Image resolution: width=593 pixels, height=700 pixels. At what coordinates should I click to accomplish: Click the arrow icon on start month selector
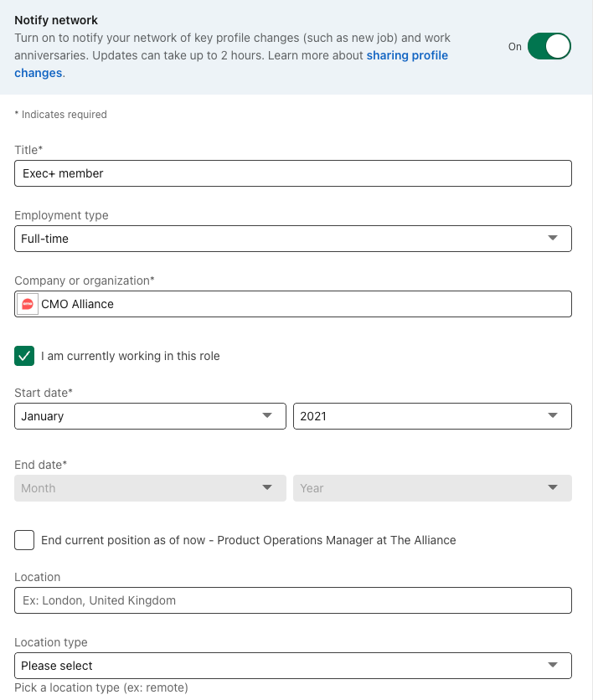coord(267,416)
